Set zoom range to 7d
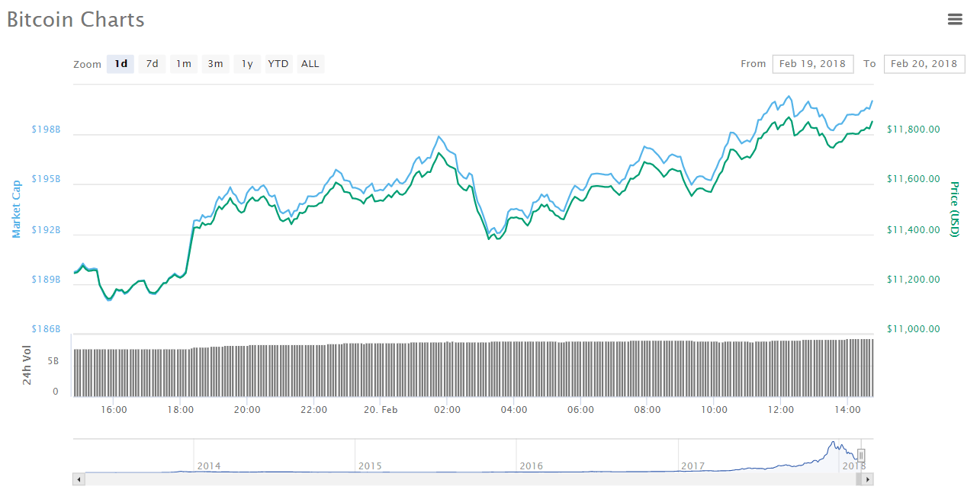 [x=153, y=64]
